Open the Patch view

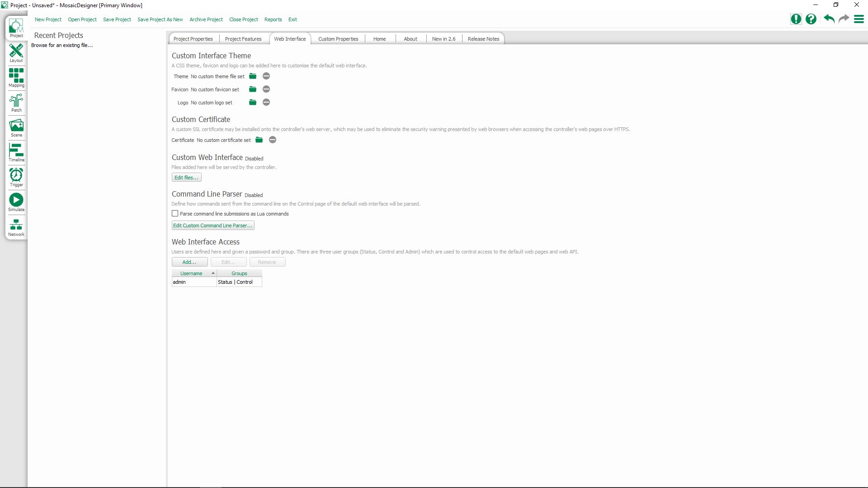(x=16, y=103)
